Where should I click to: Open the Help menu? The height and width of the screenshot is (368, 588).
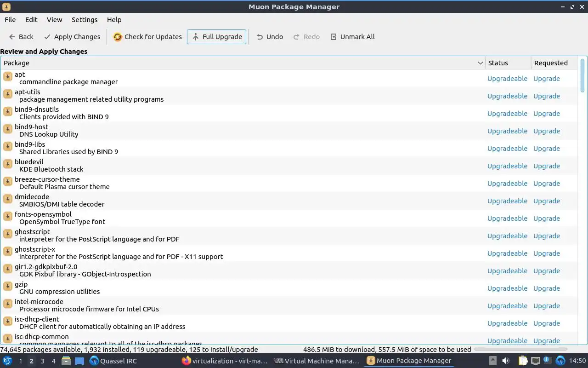(x=114, y=20)
